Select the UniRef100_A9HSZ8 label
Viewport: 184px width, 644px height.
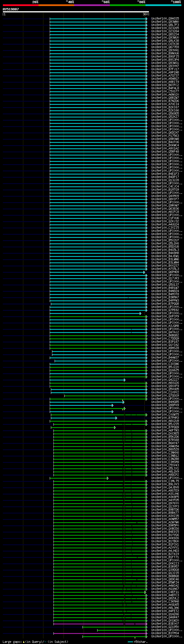(165, 348)
